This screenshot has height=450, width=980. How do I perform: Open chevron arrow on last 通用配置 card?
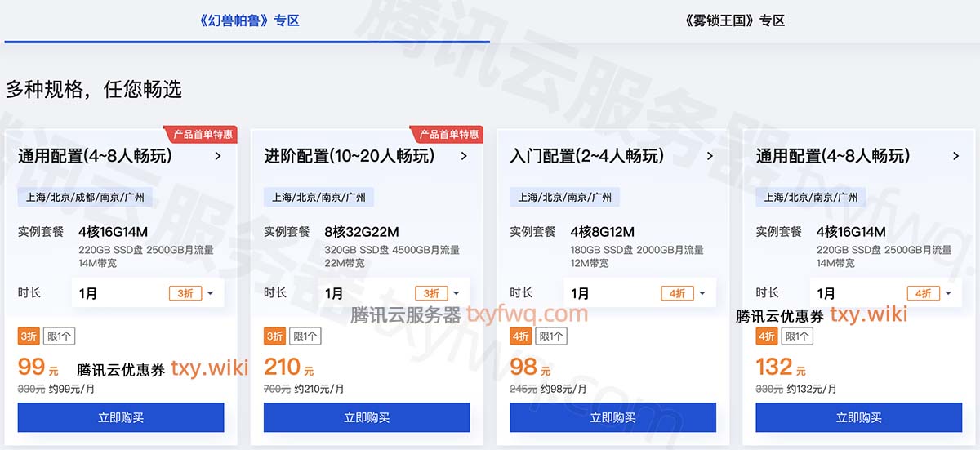click(x=956, y=156)
